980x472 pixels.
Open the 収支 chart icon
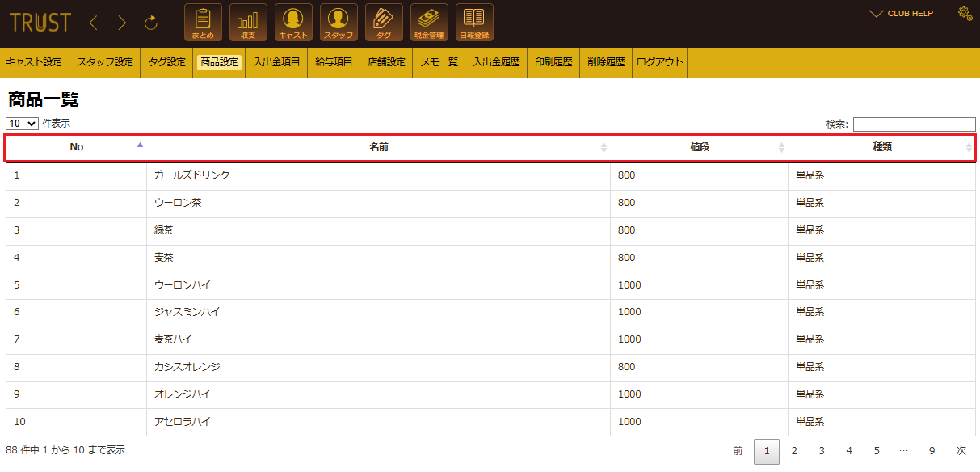[248, 23]
